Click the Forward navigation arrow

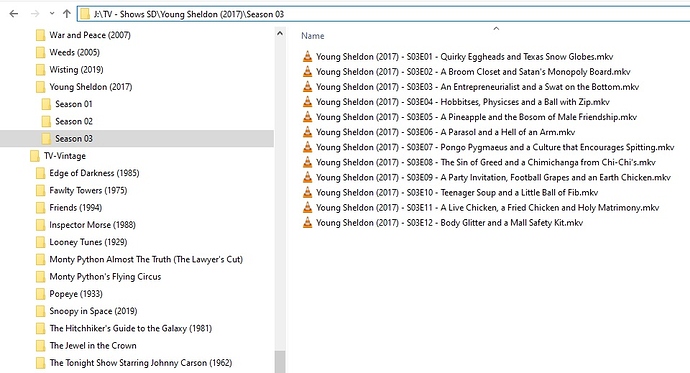(35, 14)
